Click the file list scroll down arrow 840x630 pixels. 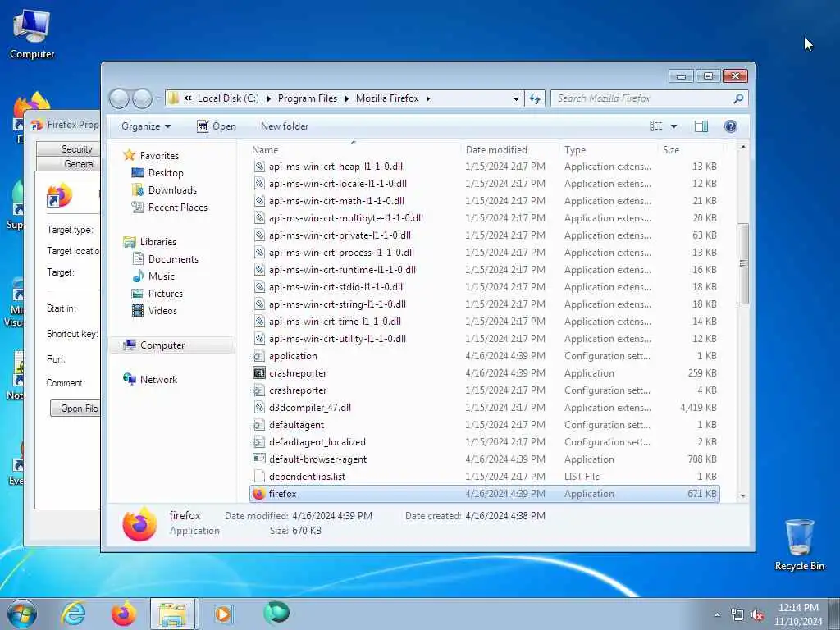click(743, 496)
